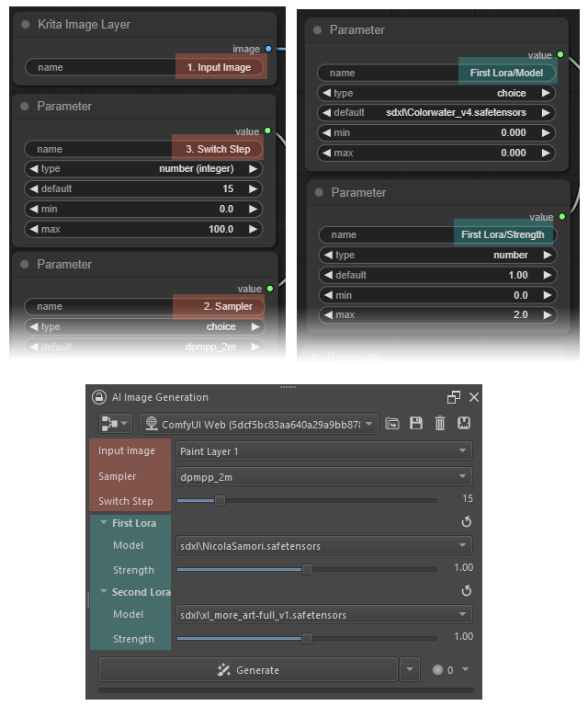Increase Switch Step max value arrow
Viewport: 588px width, 706px height.
point(254,229)
